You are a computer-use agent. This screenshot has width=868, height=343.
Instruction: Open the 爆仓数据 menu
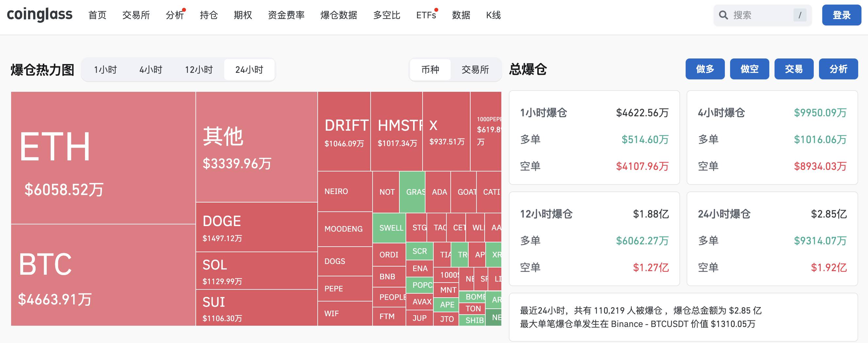coord(339,15)
